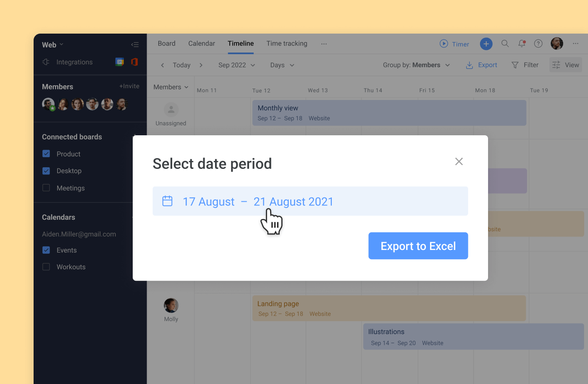This screenshot has height=384, width=588.
Task: Click the Microsoft integration icon in sidebar
Action: tap(134, 62)
